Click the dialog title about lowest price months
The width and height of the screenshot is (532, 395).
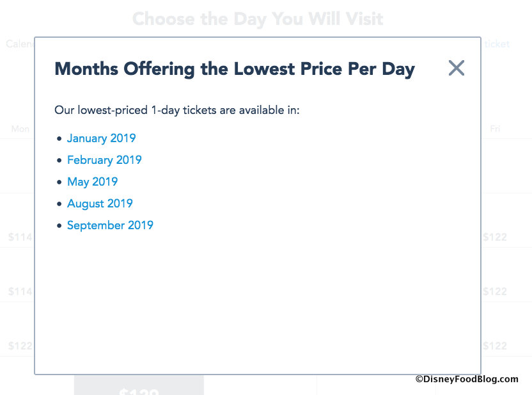(x=235, y=69)
